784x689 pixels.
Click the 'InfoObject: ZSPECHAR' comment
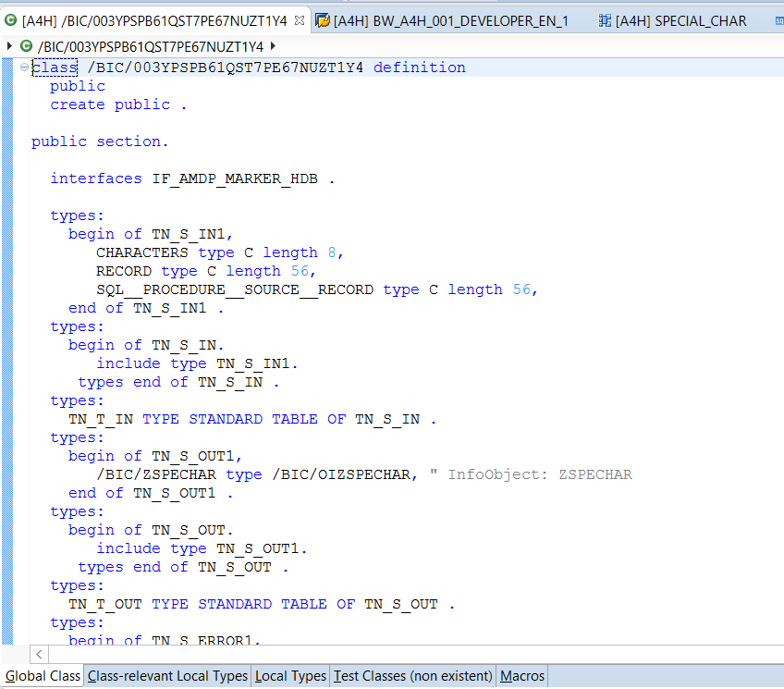pyautogui.click(x=540, y=474)
